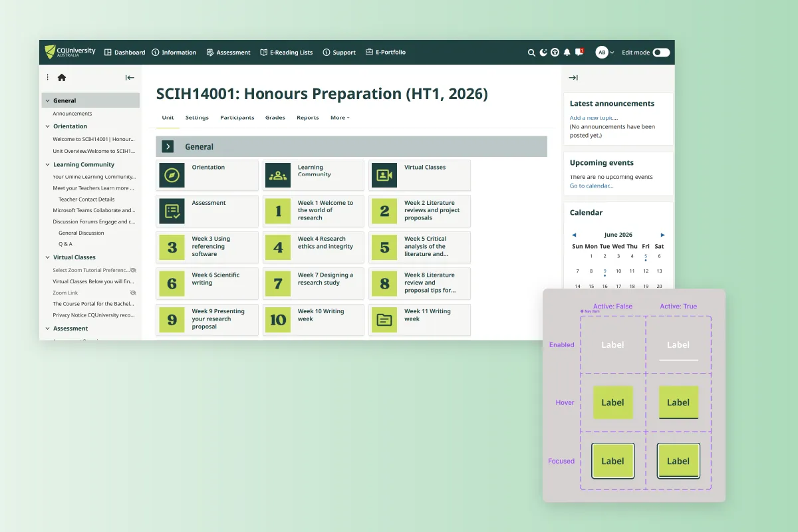Collapse Learning Community section in course index
Viewport: 798px width, 532px height.
pos(47,165)
